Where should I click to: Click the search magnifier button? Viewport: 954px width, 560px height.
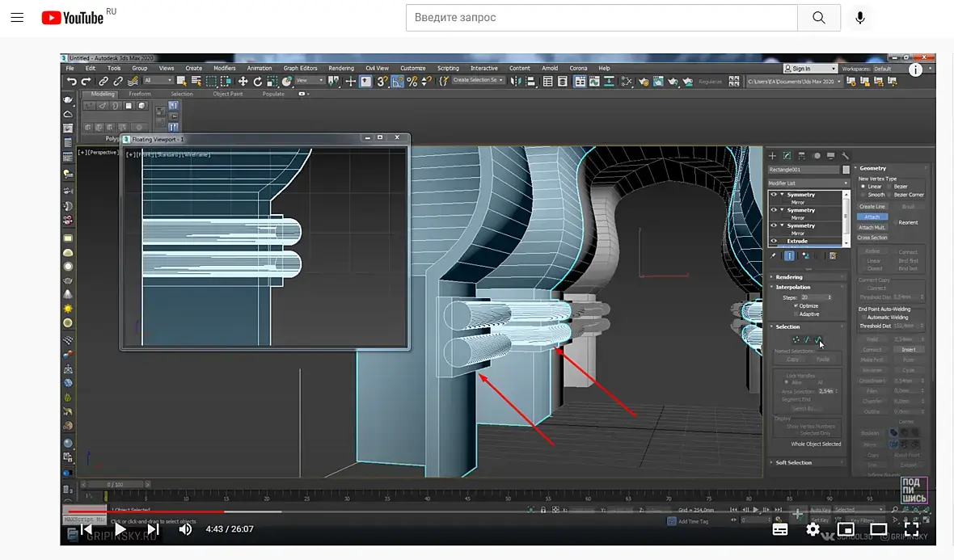818,18
